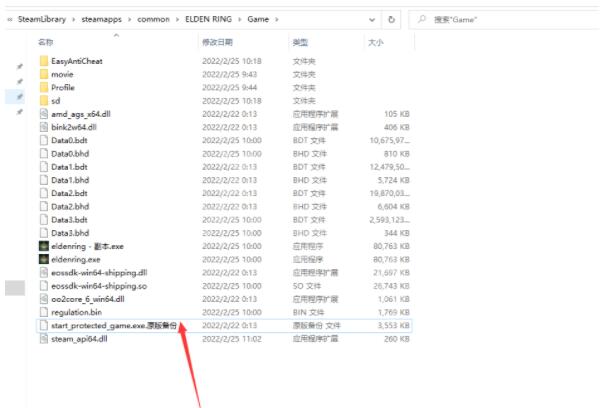Click the Data3.bhd file icon
608x408 pixels.
(44, 233)
